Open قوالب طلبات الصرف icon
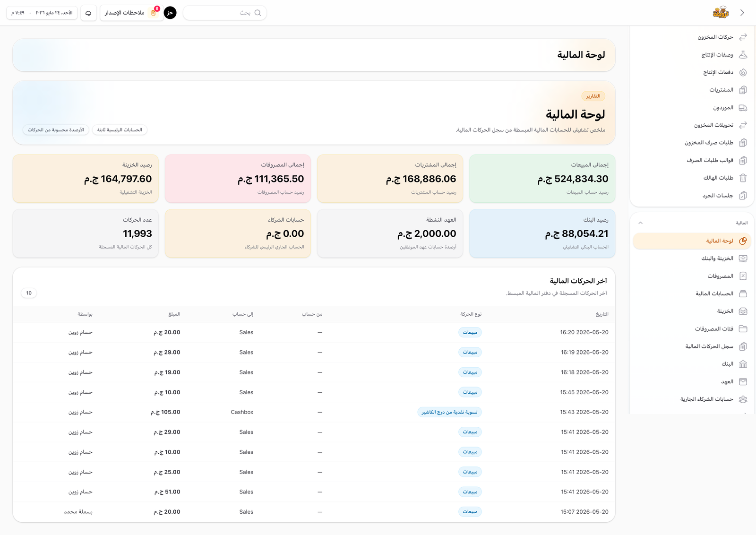Image resolution: width=756 pixels, height=535 pixels. pyautogui.click(x=743, y=160)
